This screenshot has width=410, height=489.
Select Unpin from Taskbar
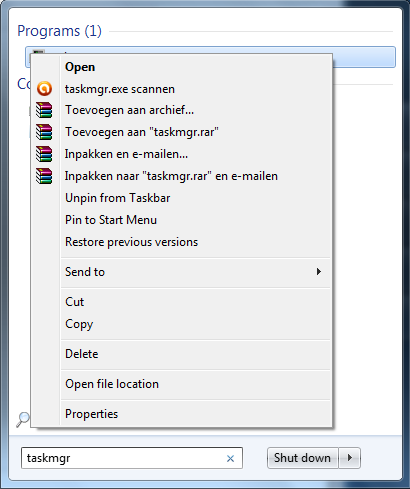pyautogui.click(x=118, y=198)
